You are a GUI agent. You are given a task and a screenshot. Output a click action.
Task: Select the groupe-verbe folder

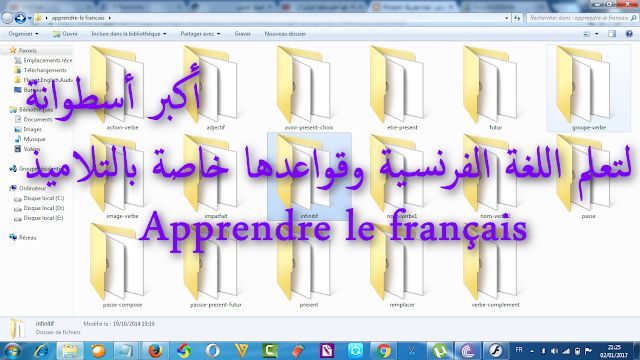(588, 89)
